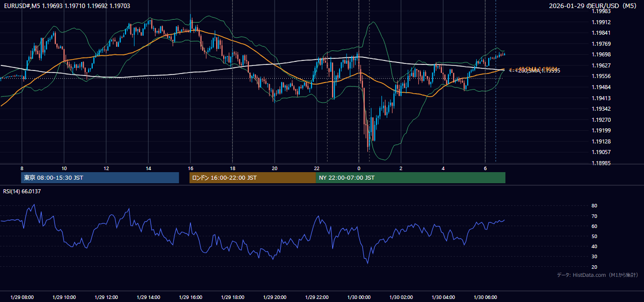This screenshot has height=302, width=644.
Task: Click the 1.19413 price axis label
Action: coord(601,98)
